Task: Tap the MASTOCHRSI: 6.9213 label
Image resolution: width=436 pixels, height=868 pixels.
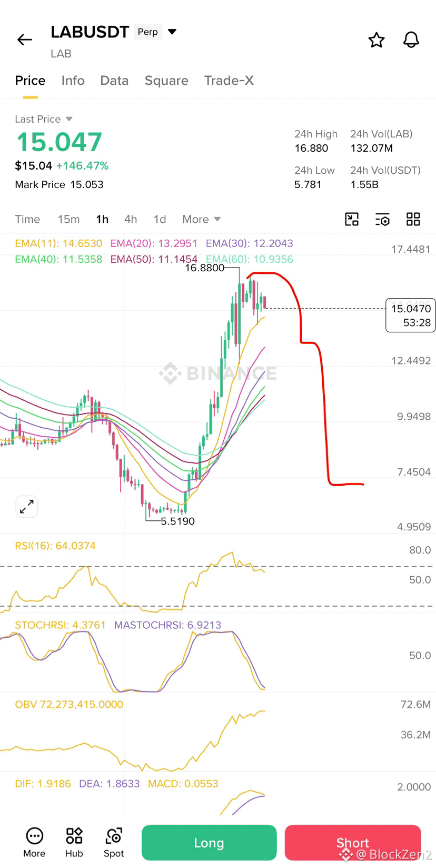Action: pyautogui.click(x=167, y=625)
